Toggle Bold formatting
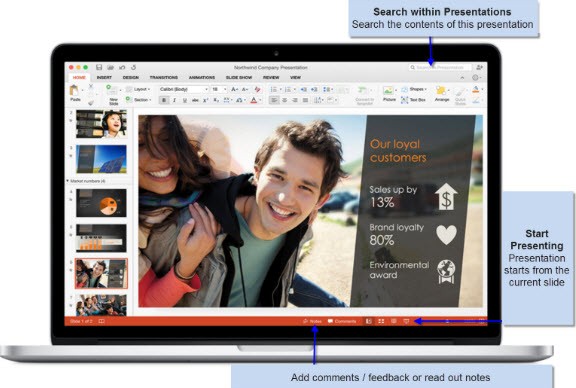Screen dimensions: 576x388 click(x=164, y=100)
